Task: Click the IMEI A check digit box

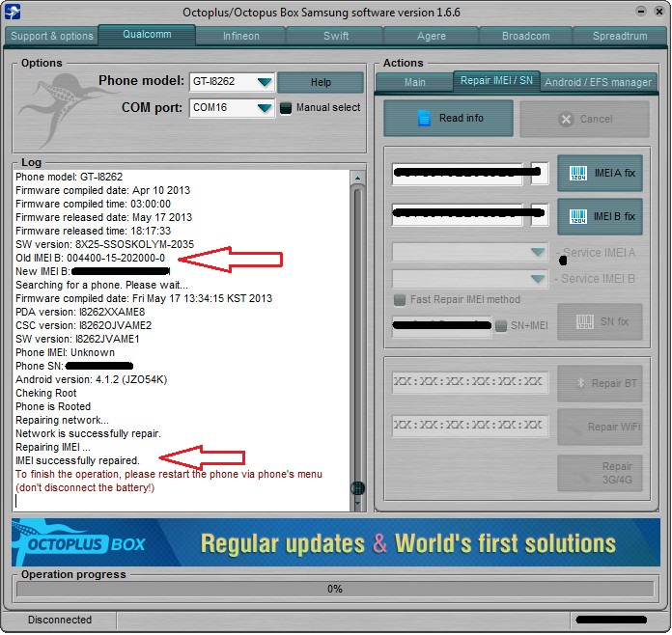Action: click(x=540, y=174)
